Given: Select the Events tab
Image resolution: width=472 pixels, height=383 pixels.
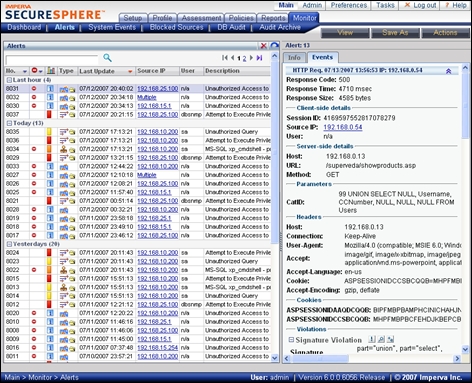Looking at the screenshot, I should (322, 57).
